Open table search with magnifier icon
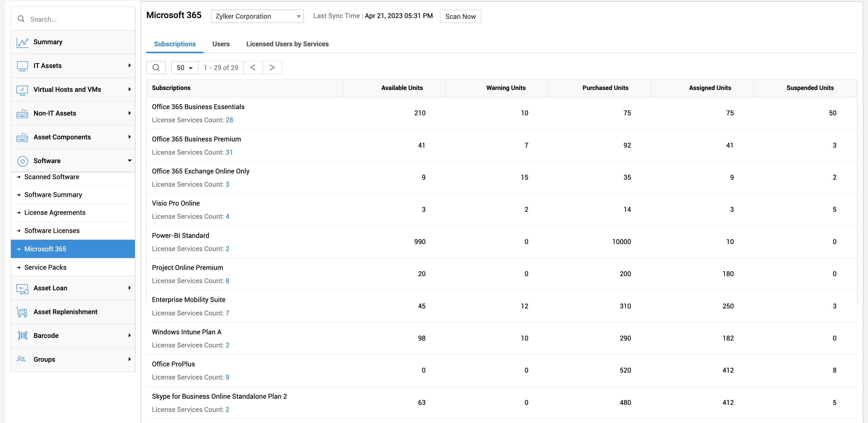This screenshot has width=868, height=423. [x=156, y=68]
